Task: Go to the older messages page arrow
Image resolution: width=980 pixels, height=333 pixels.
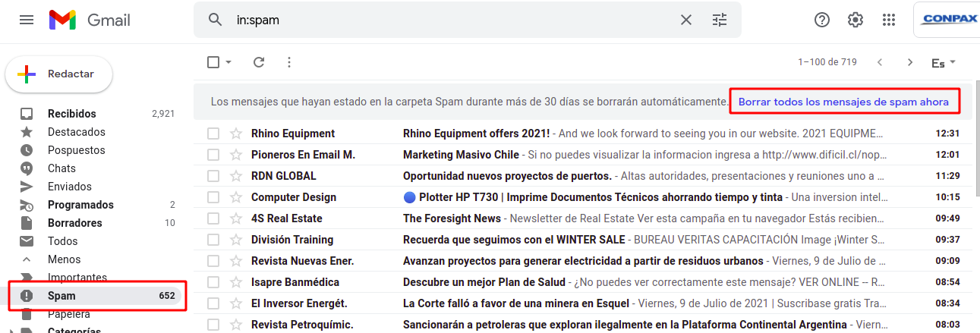Action: pyautogui.click(x=910, y=62)
